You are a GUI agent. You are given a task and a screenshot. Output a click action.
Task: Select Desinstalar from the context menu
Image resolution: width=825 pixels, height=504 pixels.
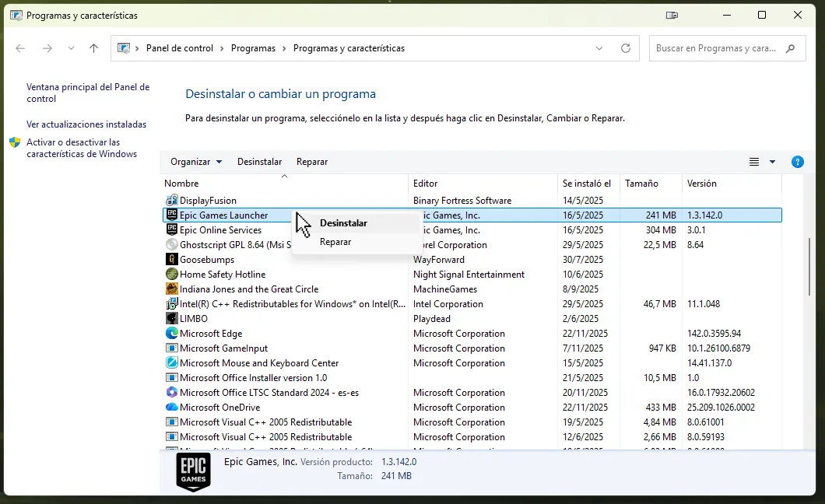(343, 223)
